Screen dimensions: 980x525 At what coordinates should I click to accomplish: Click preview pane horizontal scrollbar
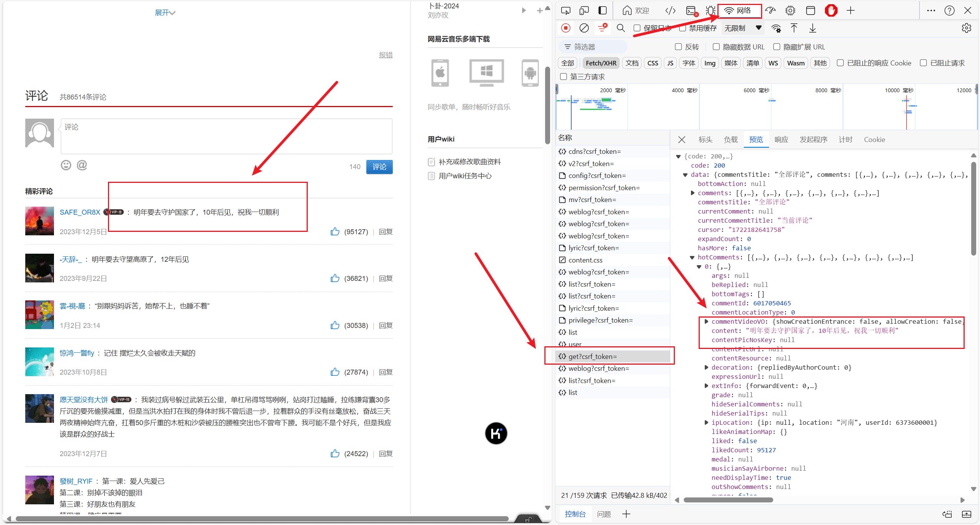[x=728, y=500]
